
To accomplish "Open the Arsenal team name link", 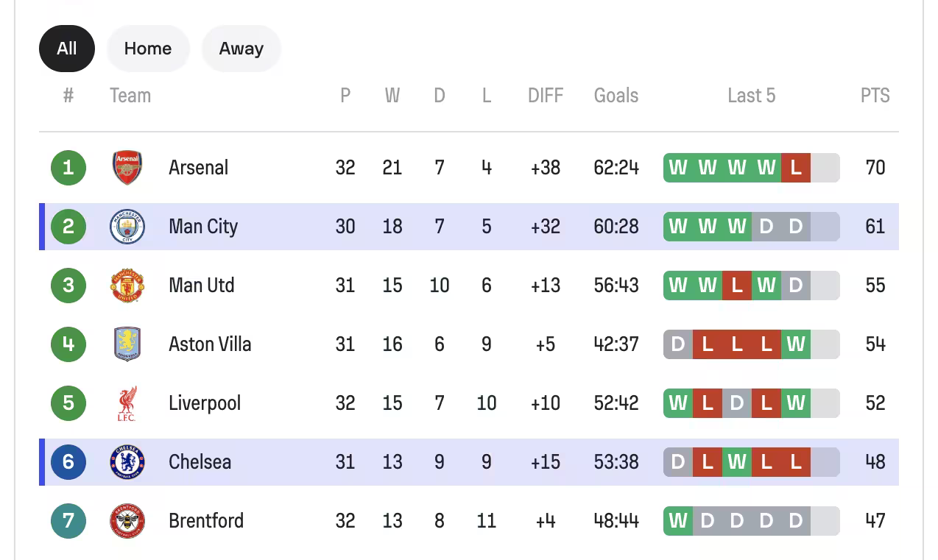I will (x=198, y=168).
